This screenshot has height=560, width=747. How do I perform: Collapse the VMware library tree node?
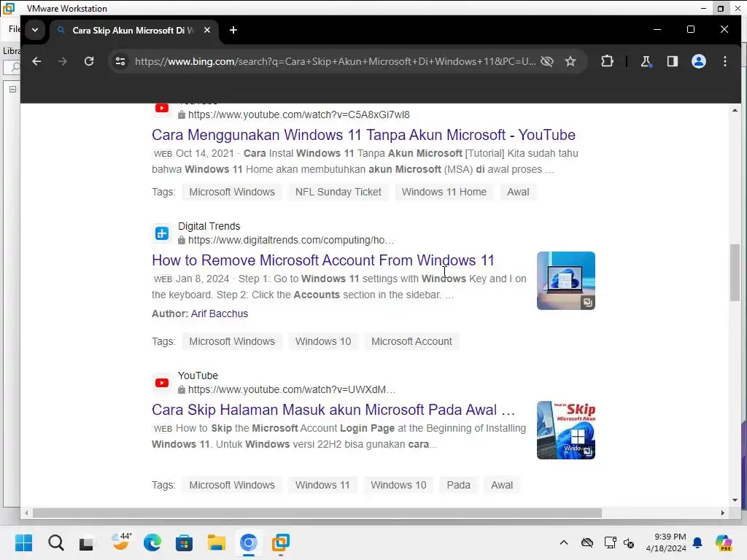pyautogui.click(x=13, y=89)
